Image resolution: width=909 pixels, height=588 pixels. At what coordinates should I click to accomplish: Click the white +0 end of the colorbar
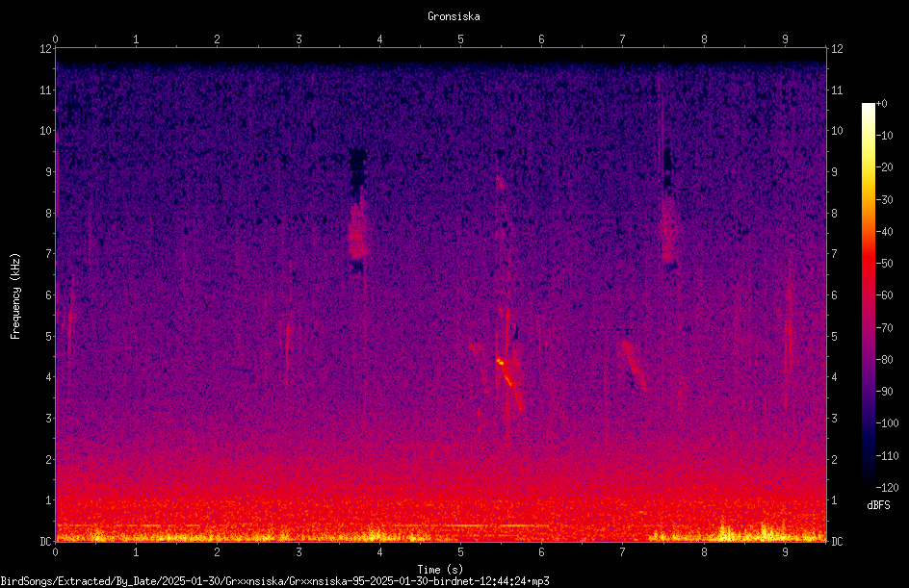tap(868, 107)
